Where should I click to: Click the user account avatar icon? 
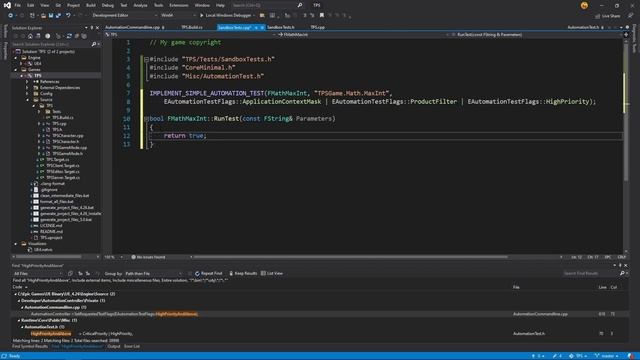pyautogui.click(x=584, y=5)
